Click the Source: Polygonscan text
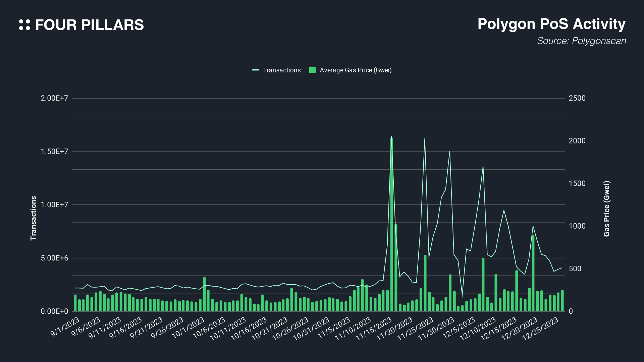 (581, 41)
